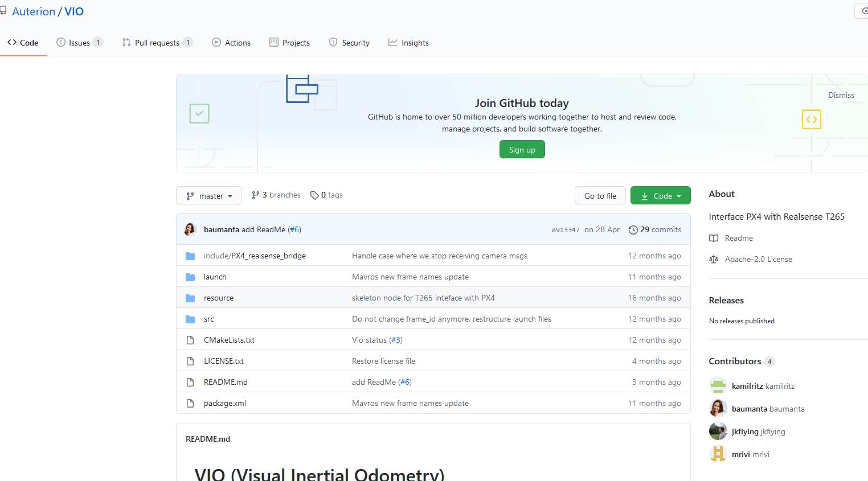Open the launch folder

point(215,277)
